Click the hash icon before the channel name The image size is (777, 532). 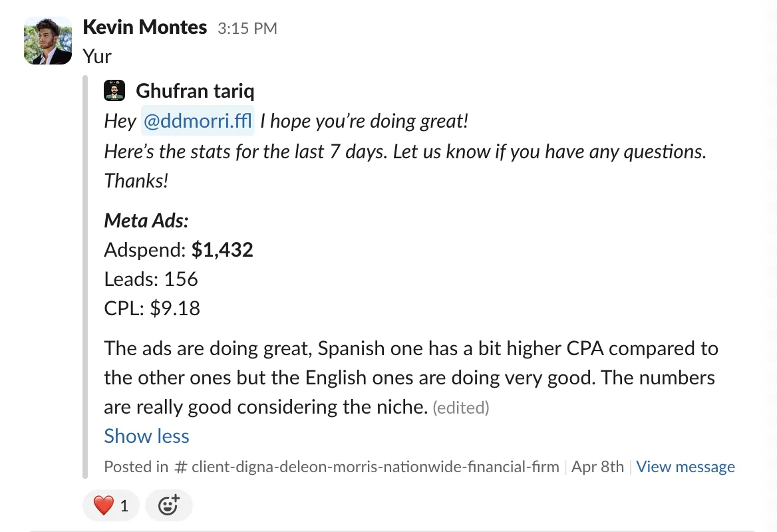tap(181, 467)
